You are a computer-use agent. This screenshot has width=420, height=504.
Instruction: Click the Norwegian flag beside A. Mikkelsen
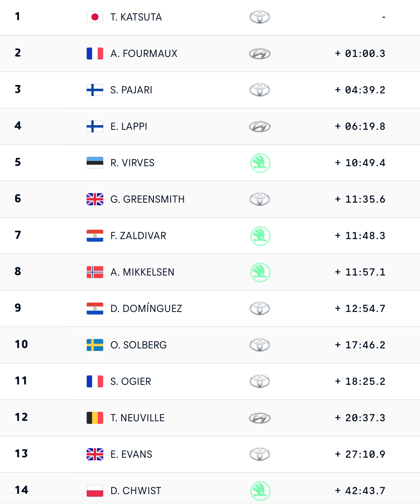(x=95, y=272)
